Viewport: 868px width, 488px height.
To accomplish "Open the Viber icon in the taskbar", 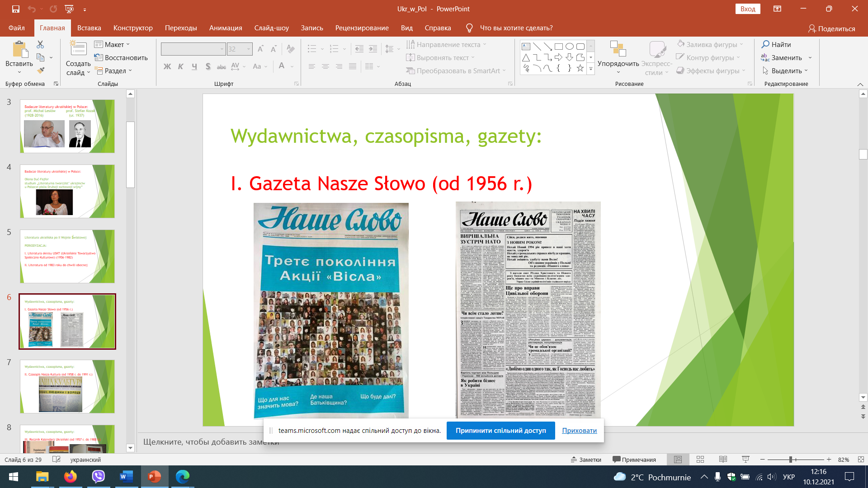I will click(x=98, y=477).
